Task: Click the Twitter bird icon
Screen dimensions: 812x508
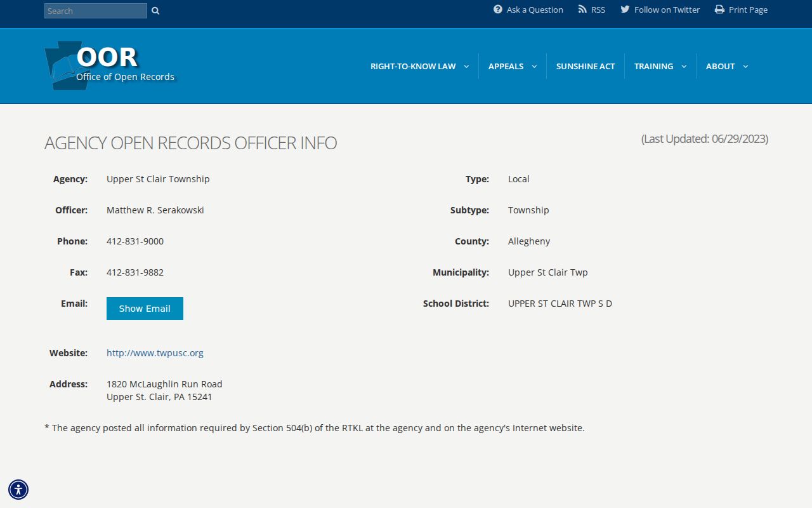Action: click(625, 10)
